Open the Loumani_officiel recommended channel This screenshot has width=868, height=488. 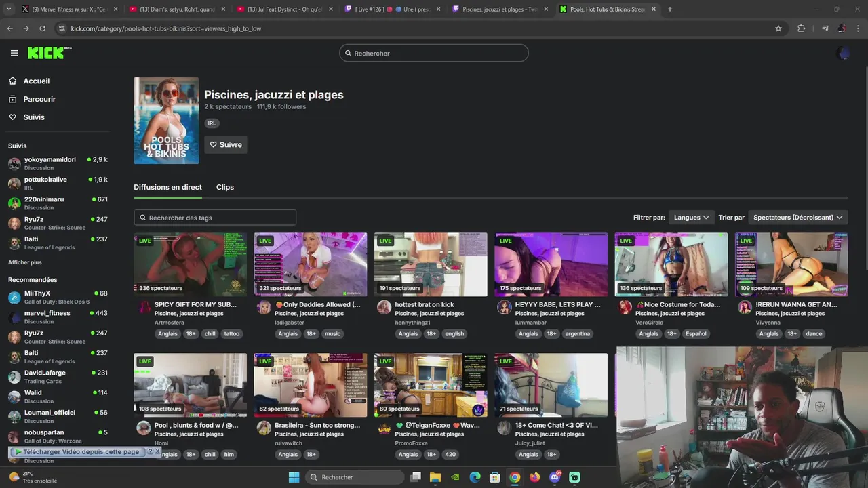tap(58, 416)
